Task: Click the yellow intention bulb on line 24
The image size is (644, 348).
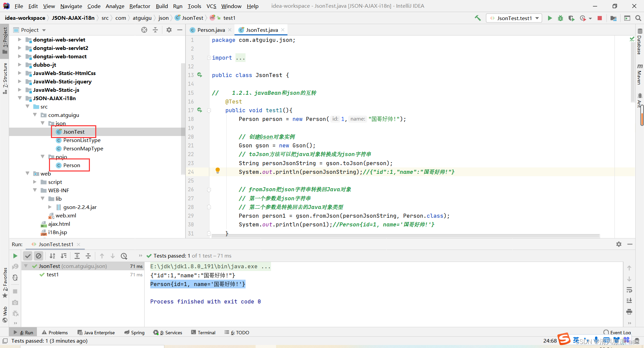Action: point(218,170)
